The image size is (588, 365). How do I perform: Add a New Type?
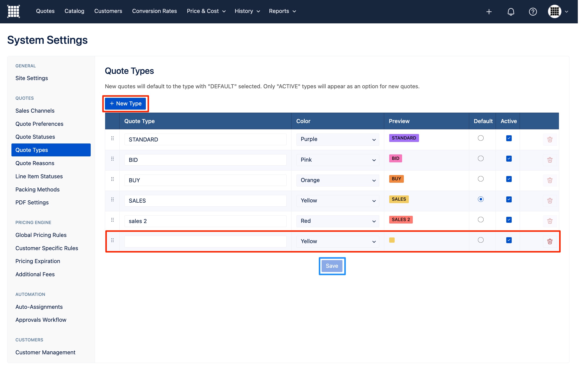[x=126, y=104]
